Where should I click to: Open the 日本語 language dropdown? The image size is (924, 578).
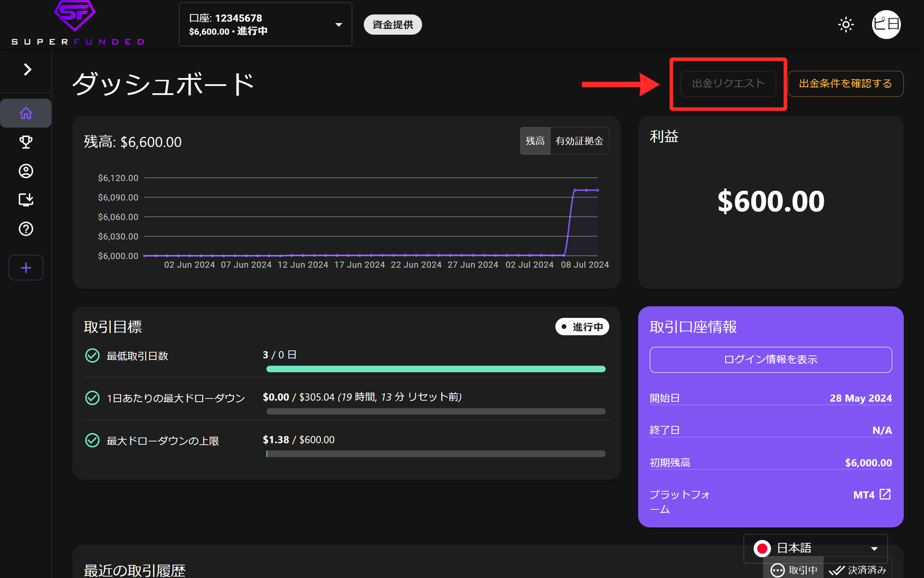(815, 549)
